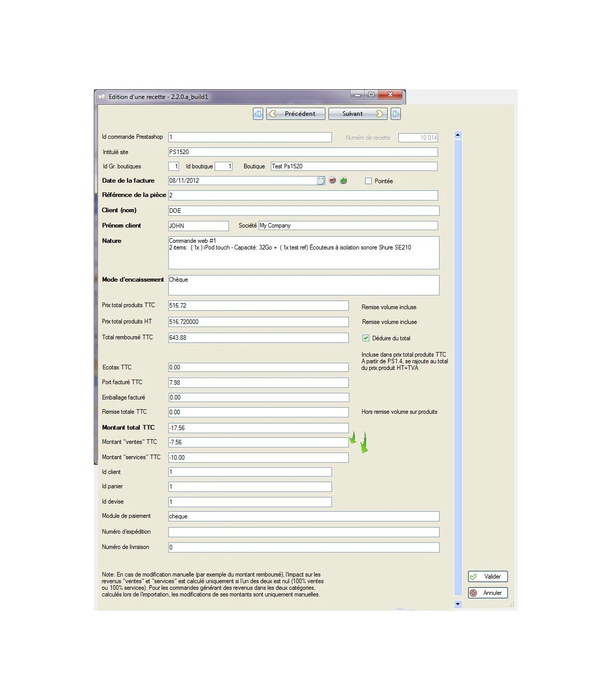The height and width of the screenshot is (700, 612).
Task: Maximize the Edition d'une recette window
Action: pyautogui.click(x=371, y=94)
